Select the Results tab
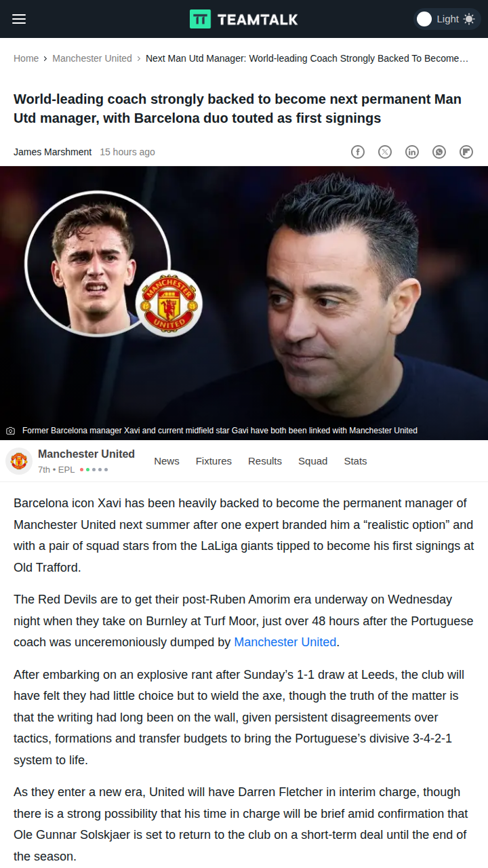Screen dimensions: 488x868 point(265,461)
